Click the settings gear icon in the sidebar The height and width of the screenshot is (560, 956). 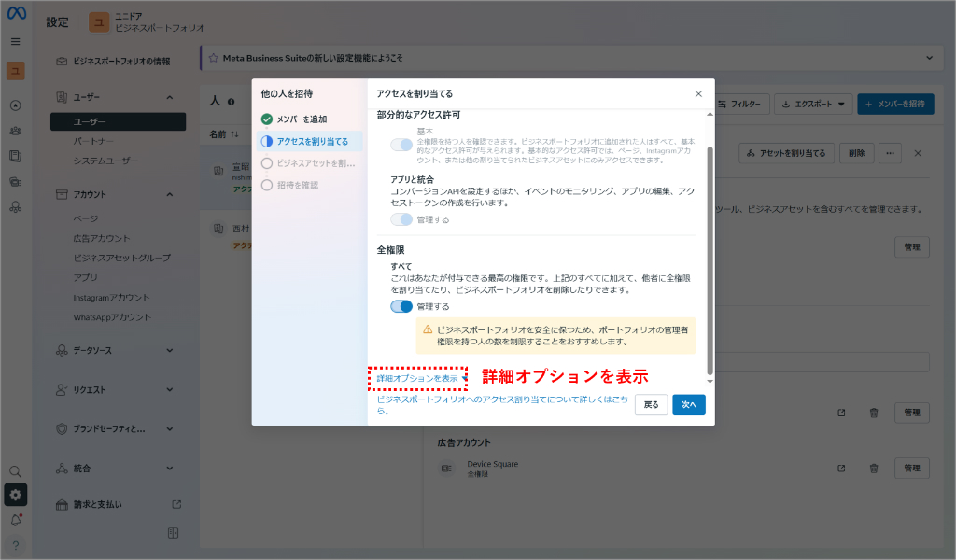[15, 495]
